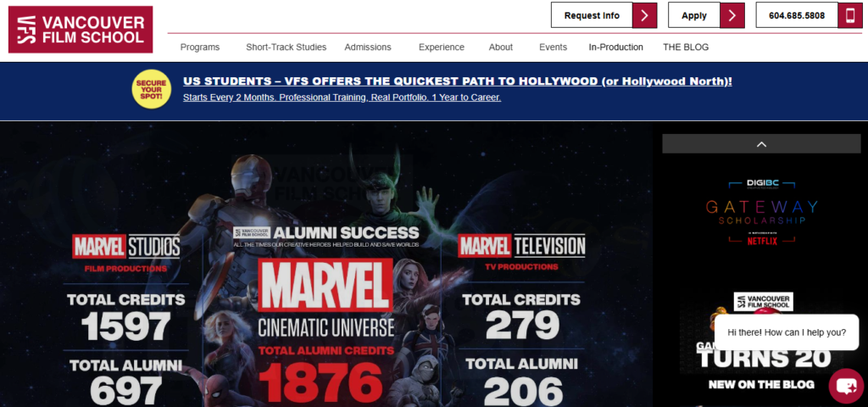The image size is (868, 407).
Task: Click the Gateway Scholarship Netflix graphic
Action: (762, 211)
